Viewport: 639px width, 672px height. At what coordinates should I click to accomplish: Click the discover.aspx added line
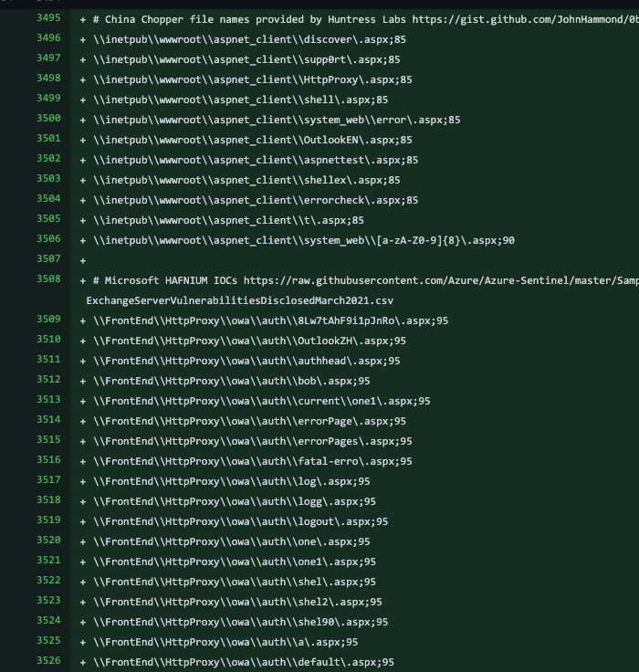coord(246,38)
